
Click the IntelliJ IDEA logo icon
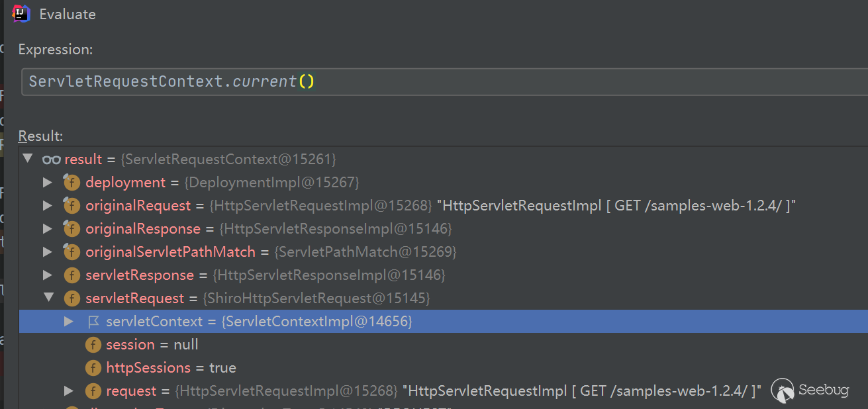22,14
